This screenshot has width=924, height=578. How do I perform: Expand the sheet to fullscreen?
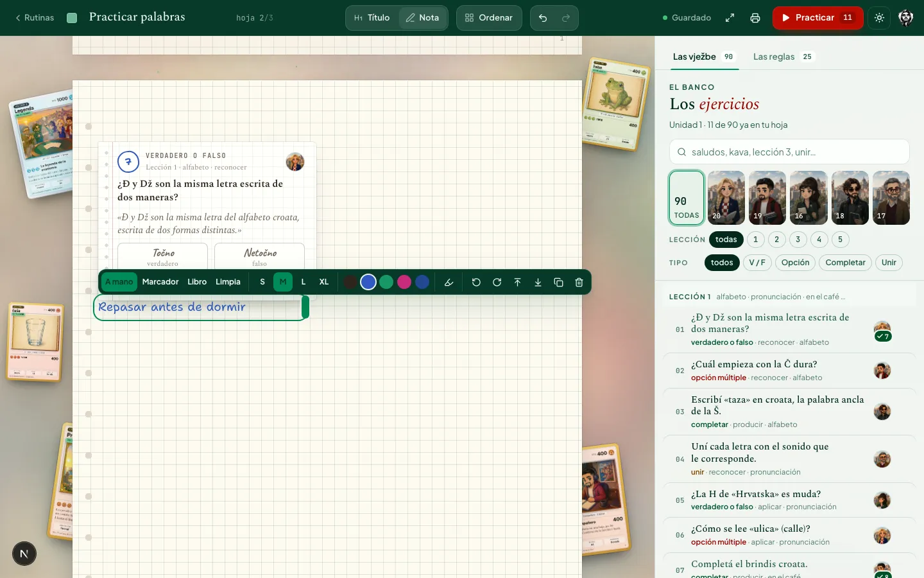pos(730,18)
